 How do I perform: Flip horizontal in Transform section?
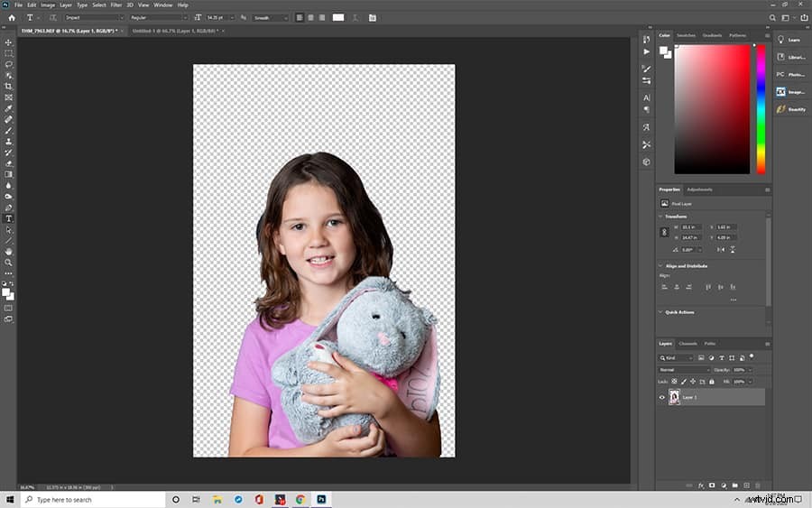click(721, 250)
